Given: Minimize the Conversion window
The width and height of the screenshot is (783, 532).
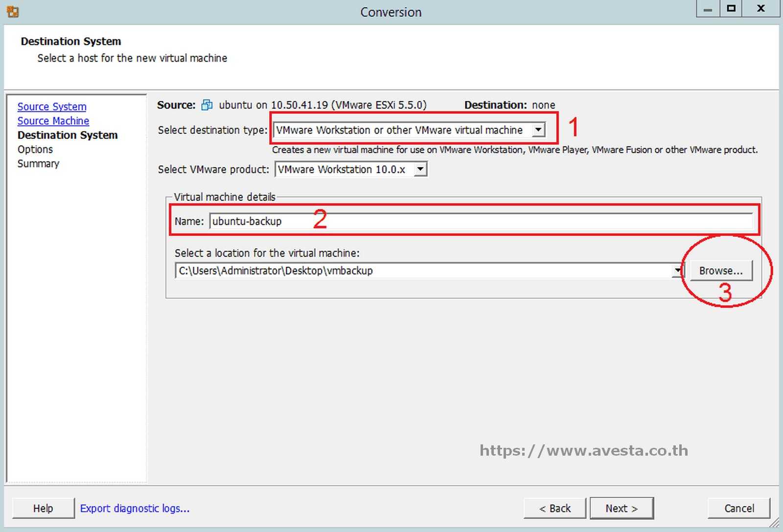Looking at the screenshot, I should point(708,8).
